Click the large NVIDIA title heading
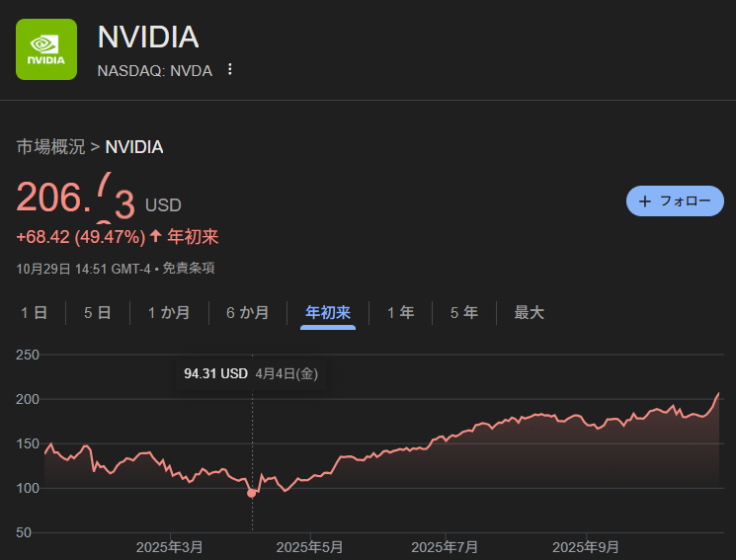The width and height of the screenshot is (736, 560). point(148,38)
